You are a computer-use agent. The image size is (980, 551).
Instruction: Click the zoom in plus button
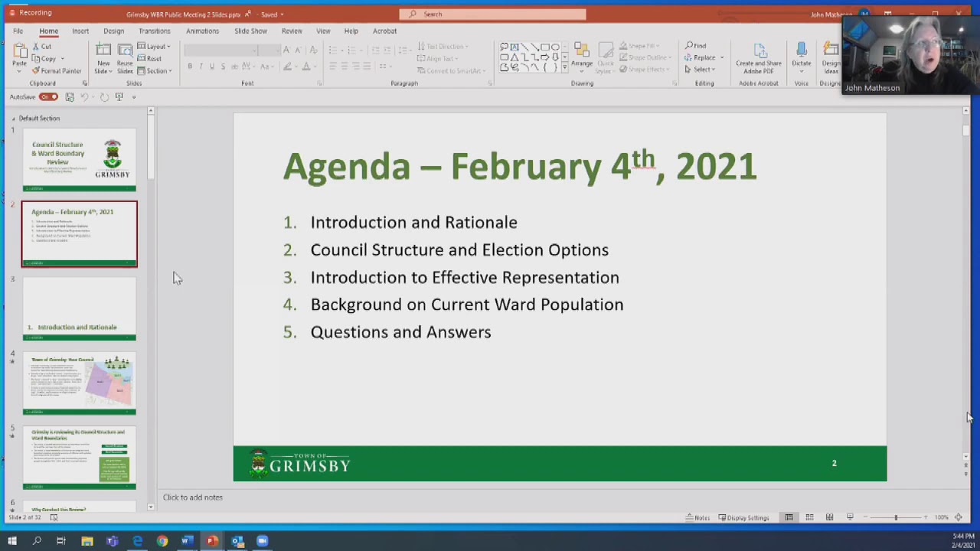(926, 518)
